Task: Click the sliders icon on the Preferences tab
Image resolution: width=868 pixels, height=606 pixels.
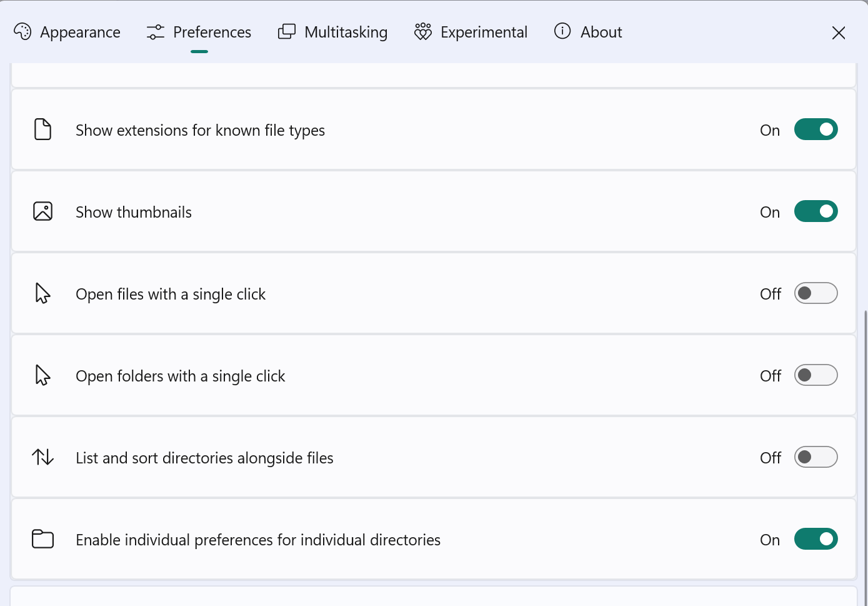Action: [x=155, y=31]
